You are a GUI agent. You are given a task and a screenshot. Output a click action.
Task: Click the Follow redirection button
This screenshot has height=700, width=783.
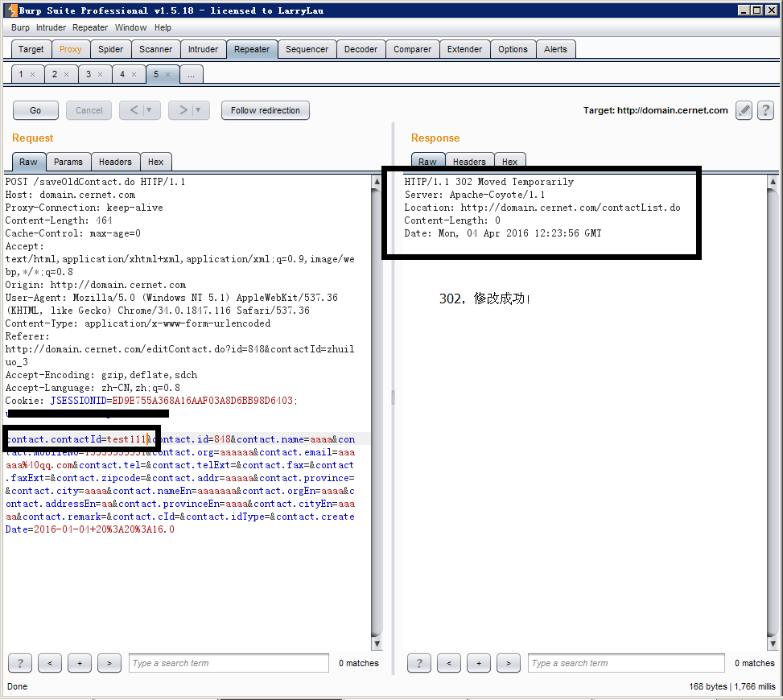pos(266,110)
